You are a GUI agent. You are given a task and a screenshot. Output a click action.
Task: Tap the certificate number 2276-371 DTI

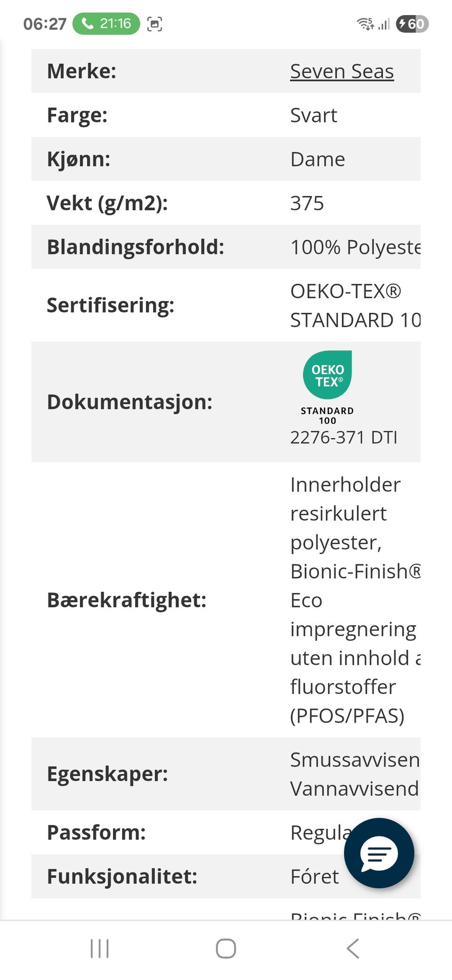(344, 438)
